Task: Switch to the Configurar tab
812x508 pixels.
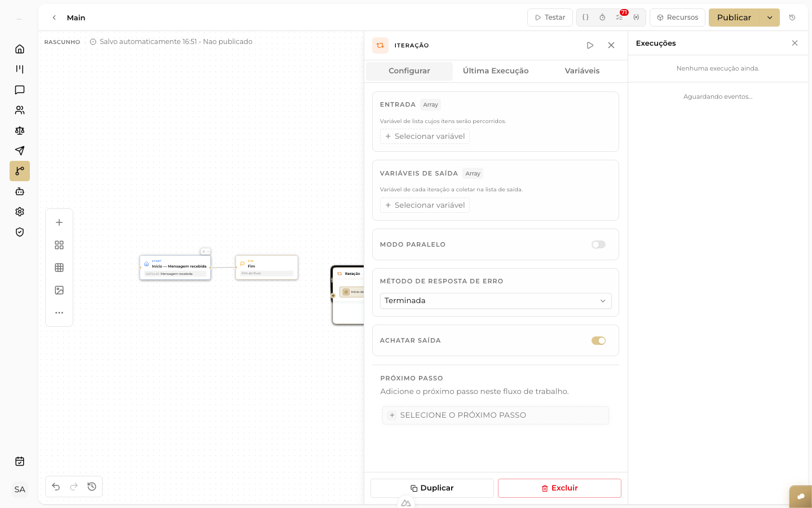Action: click(409, 71)
